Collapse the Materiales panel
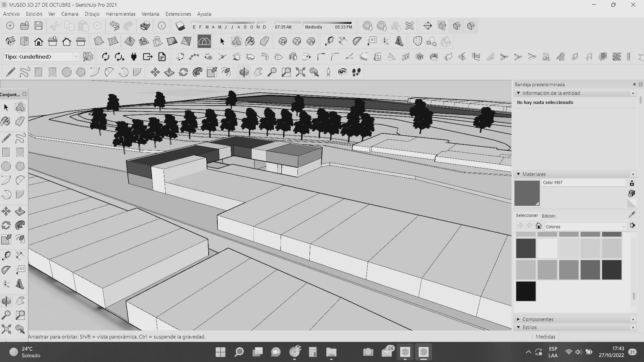Viewport: 644px width, 362px height. [518, 174]
